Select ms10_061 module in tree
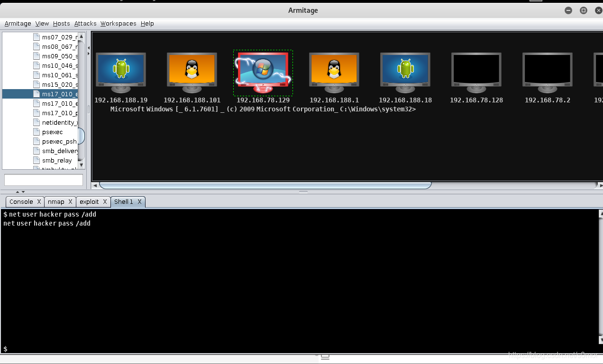Image resolution: width=603 pixels, height=364 pixels. [56, 75]
